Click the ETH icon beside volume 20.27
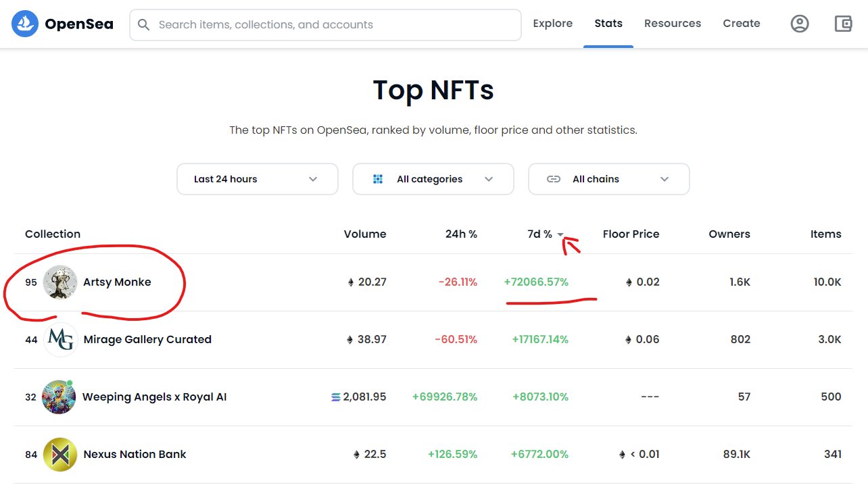This screenshot has height=485, width=868. tap(350, 282)
